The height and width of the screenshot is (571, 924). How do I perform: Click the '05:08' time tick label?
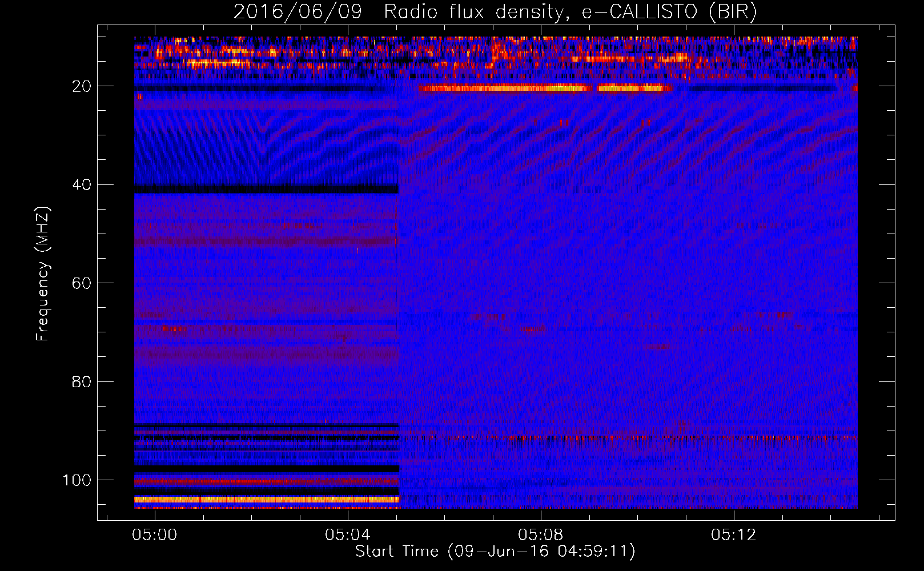coord(540,535)
